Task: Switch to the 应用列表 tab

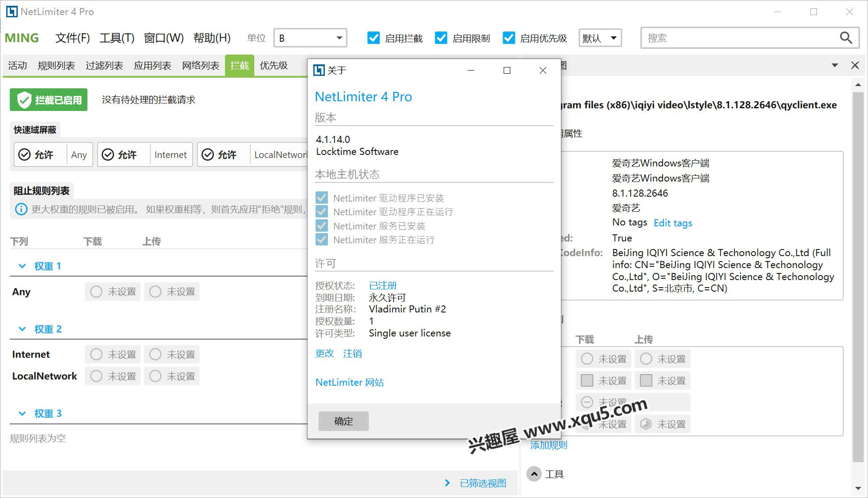Action: click(x=152, y=66)
